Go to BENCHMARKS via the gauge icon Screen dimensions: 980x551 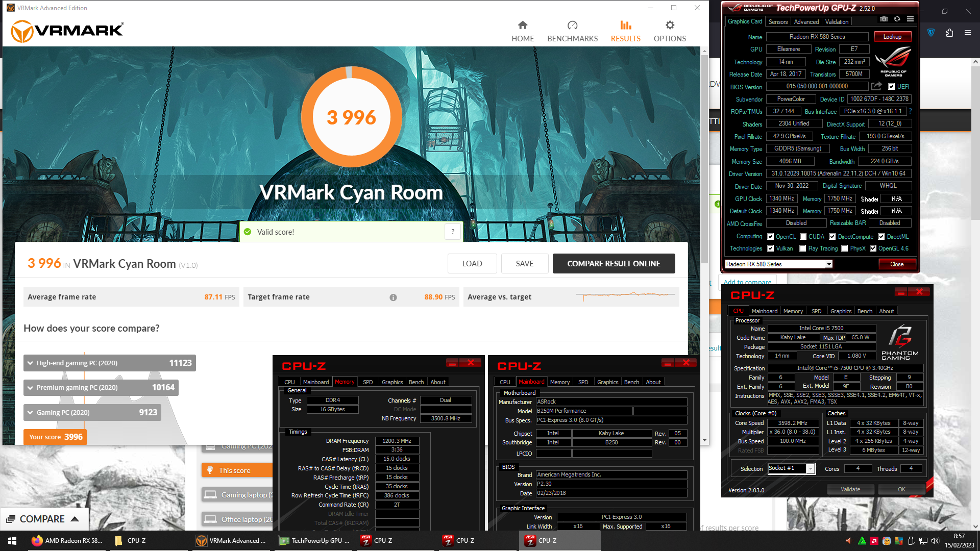(x=572, y=25)
